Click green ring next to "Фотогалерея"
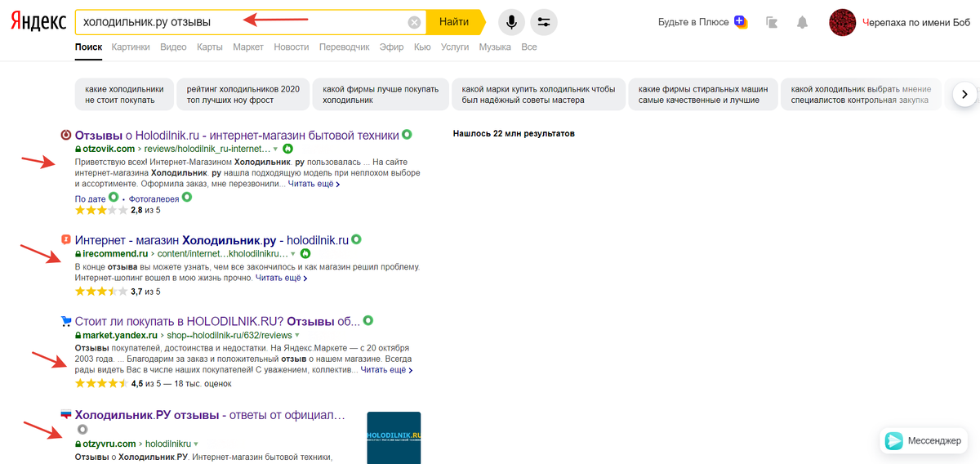980x464 pixels. pos(185,198)
